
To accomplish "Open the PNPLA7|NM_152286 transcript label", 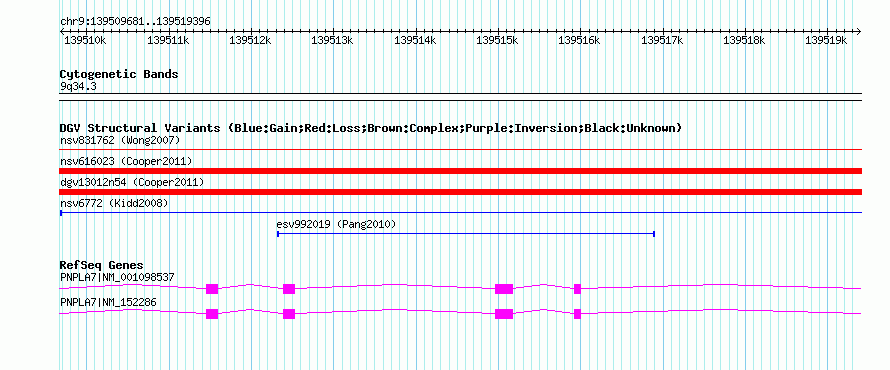I will click(x=108, y=302).
